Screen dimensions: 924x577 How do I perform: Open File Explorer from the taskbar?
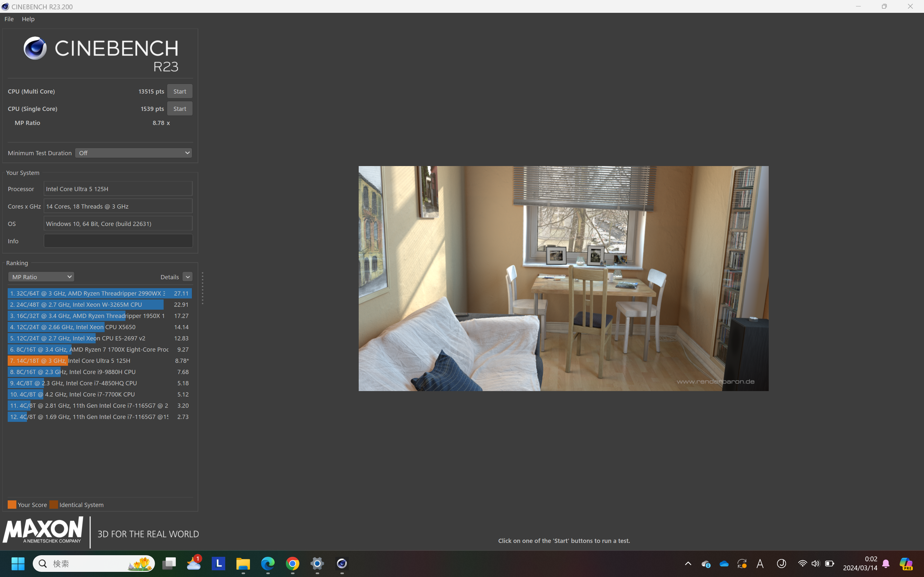point(243,563)
